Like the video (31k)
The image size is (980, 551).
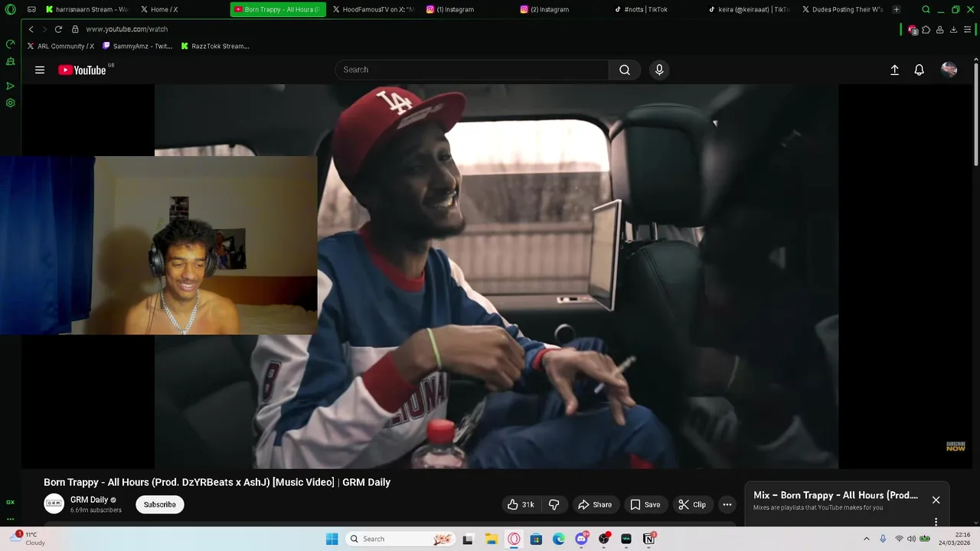pyautogui.click(x=521, y=504)
